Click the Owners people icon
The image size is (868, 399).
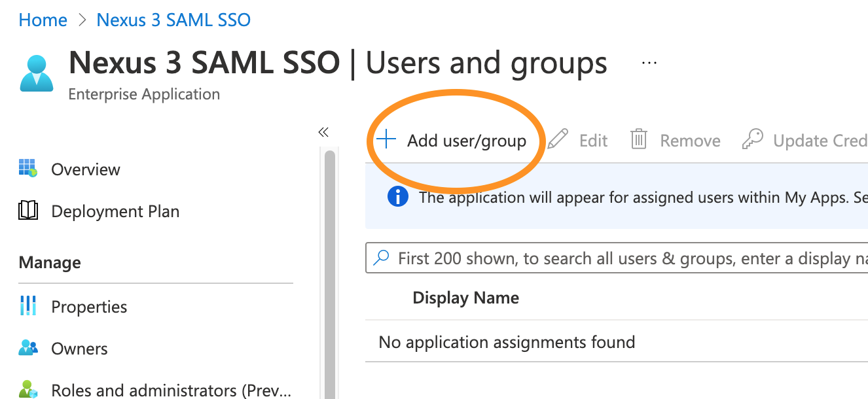pyautogui.click(x=28, y=348)
